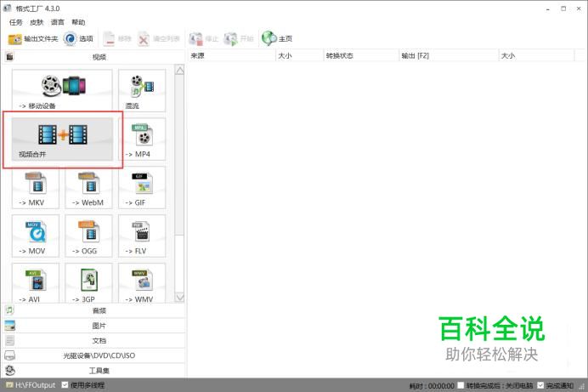Select the FLV conversion tile
This screenshot has width=588, height=392.
pyautogui.click(x=142, y=236)
